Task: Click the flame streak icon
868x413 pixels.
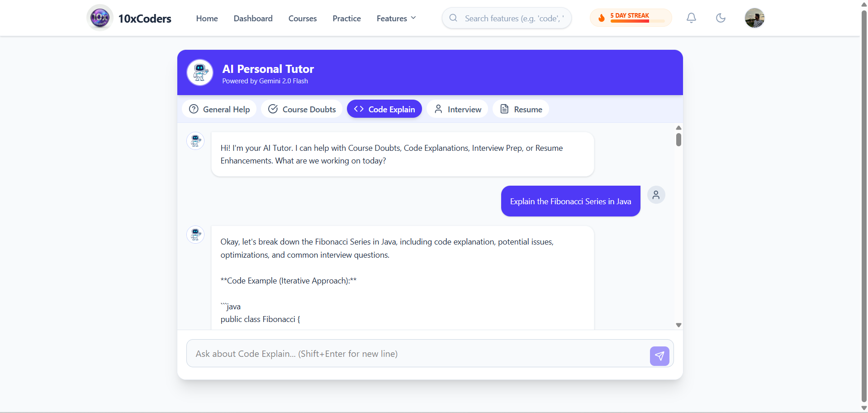Action: [601, 18]
